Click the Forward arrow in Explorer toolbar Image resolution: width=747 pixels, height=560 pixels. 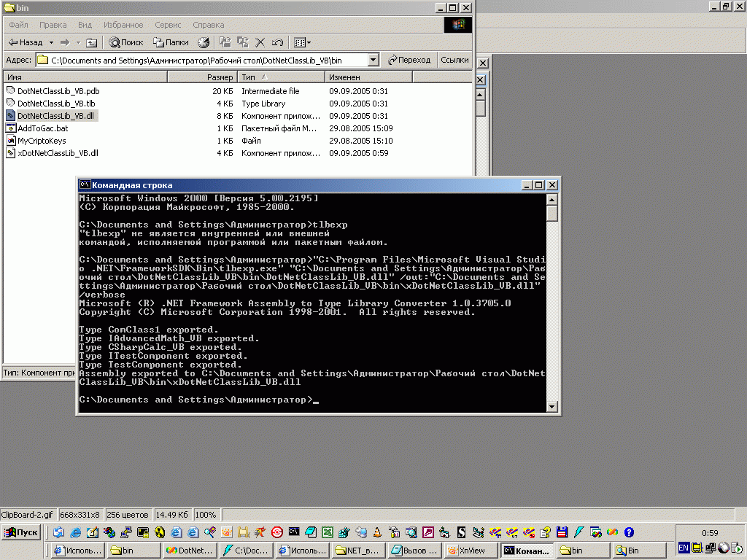coord(65,42)
